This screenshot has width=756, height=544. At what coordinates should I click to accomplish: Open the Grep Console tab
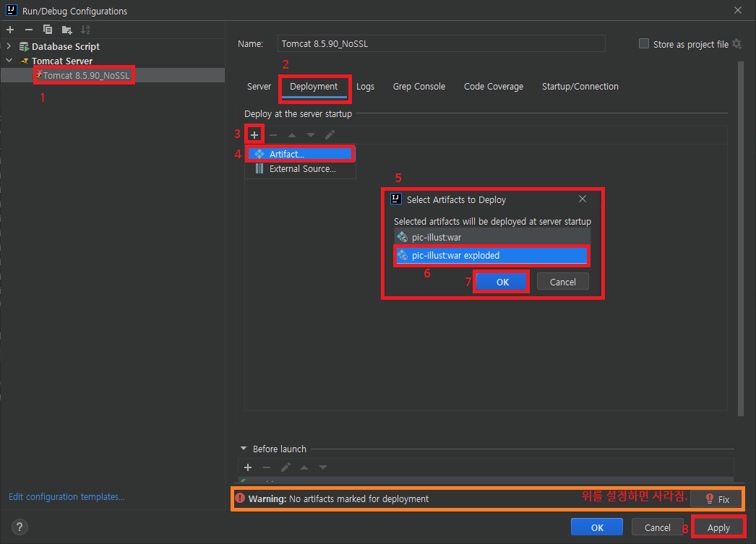pos(419,87)
